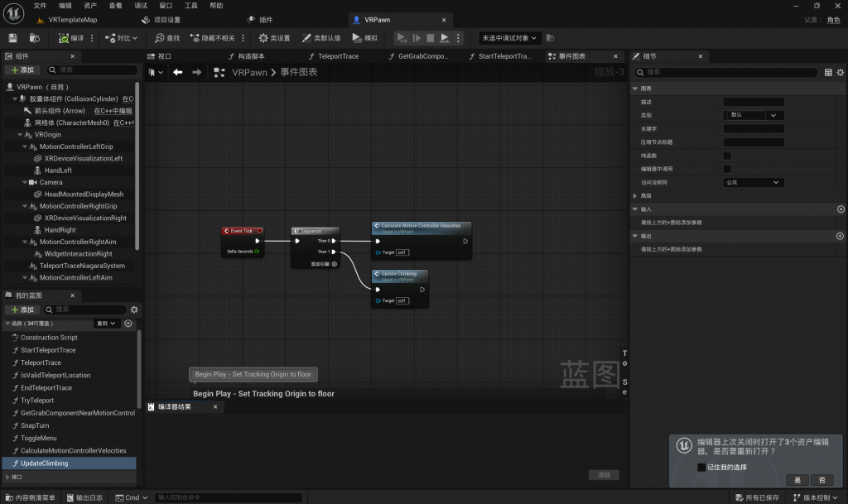848x504 pixels.
Task: Add an input parameter with plus icon
Action: pos(841,209)
